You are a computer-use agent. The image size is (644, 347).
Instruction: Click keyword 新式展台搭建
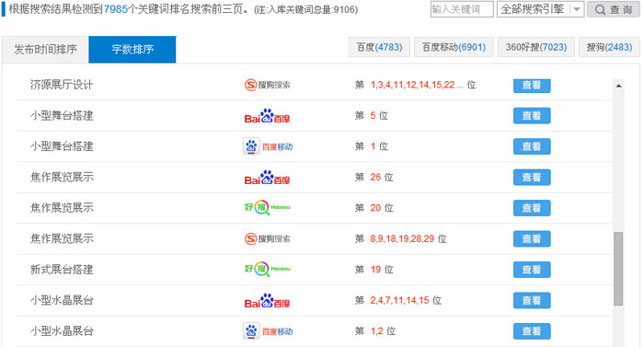click(x=62, y=270)
